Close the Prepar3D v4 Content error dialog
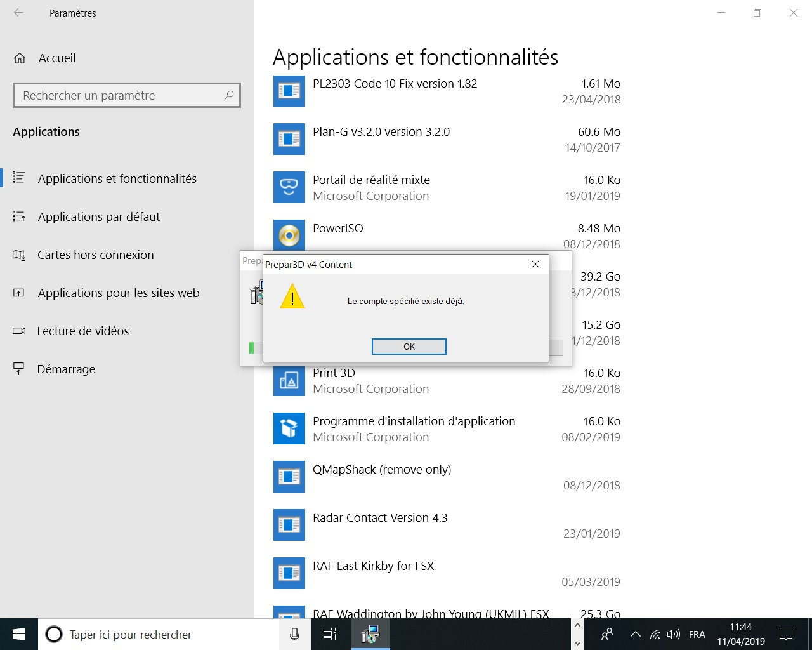This screenshot has height=650, width=812. [535, 264]
